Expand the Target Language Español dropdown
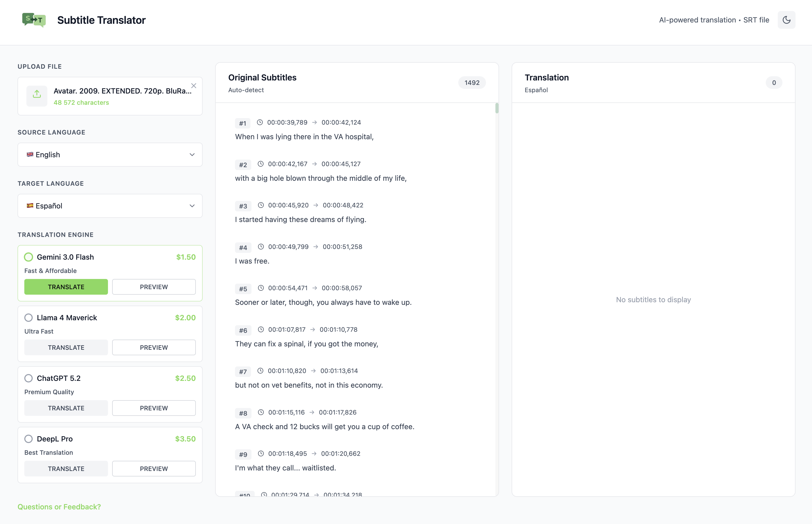The height and width of the screenshot is (524, 812). 110,206
